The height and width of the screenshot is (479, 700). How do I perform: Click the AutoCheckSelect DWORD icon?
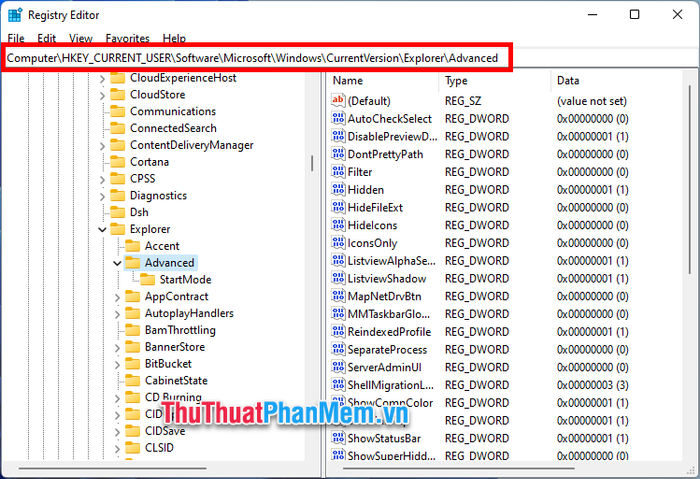(338, 118)
